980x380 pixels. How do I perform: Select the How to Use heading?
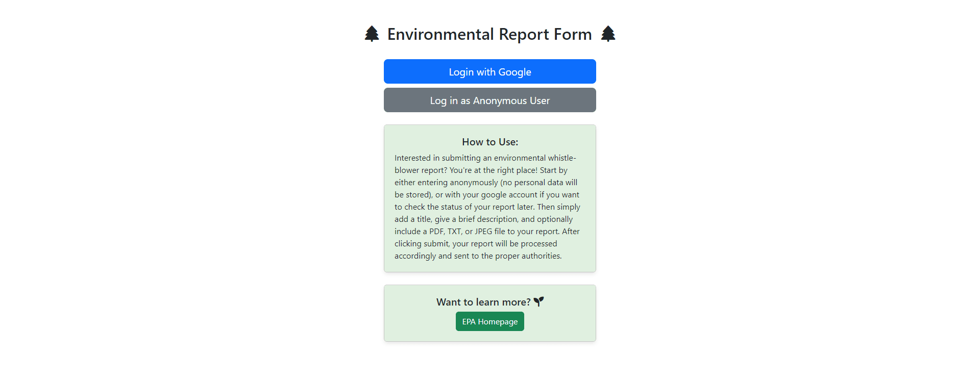489,142
